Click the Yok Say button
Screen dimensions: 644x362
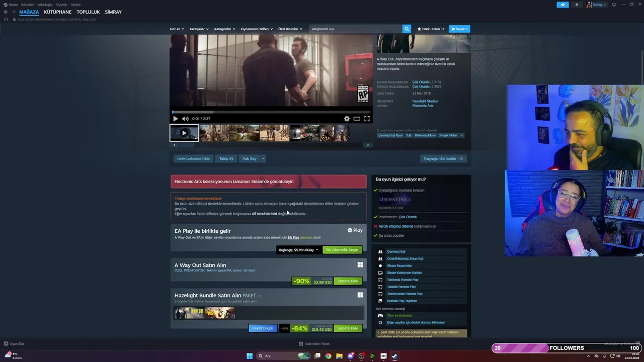[250, 158]
